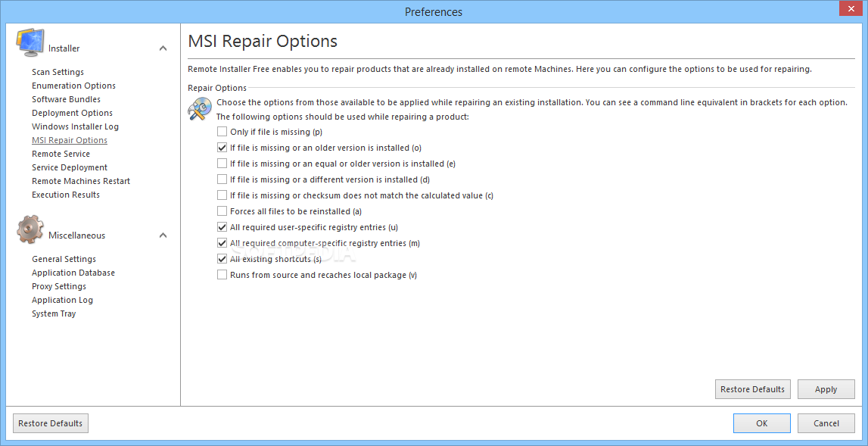Open Enumeration Options page
This screenshot has width=868, height=446.
(x=73, y=86)
